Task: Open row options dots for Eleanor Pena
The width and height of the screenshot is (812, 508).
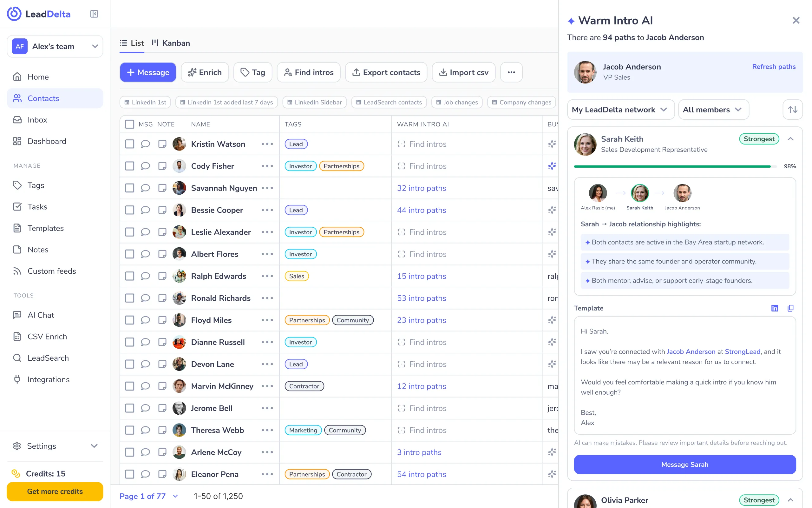Action: [267, 474]
